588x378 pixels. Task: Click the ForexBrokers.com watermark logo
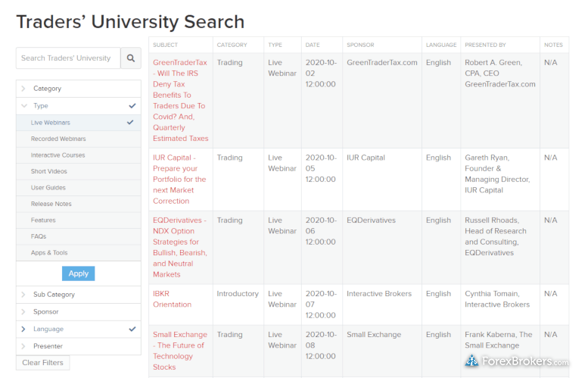coord(517,361)
